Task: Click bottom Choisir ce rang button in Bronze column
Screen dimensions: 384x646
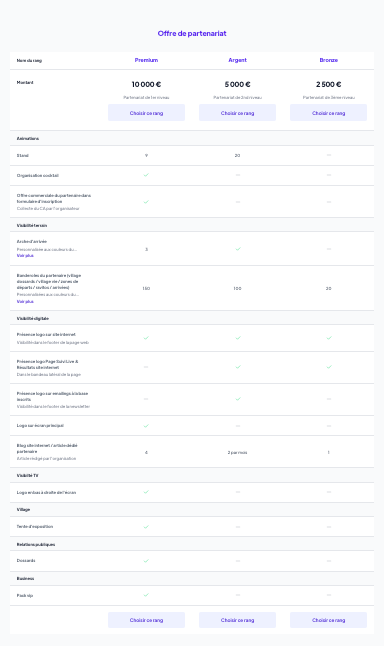Action: tap(328, 620)
